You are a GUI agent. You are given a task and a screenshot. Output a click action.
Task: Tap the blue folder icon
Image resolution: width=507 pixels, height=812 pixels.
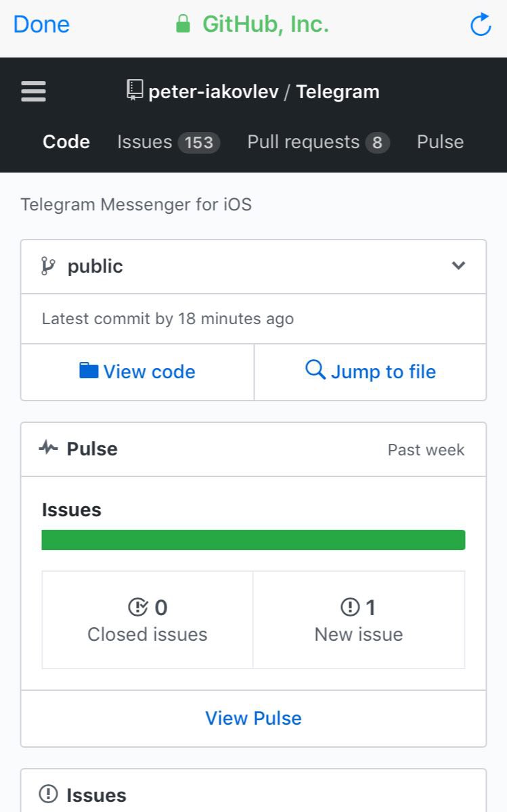click(89, 371)
